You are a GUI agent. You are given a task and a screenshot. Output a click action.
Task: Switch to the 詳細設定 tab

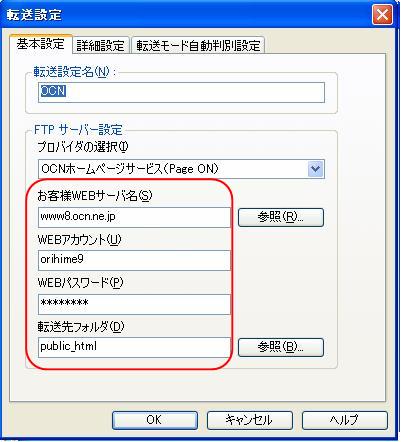tap(100, 45)
